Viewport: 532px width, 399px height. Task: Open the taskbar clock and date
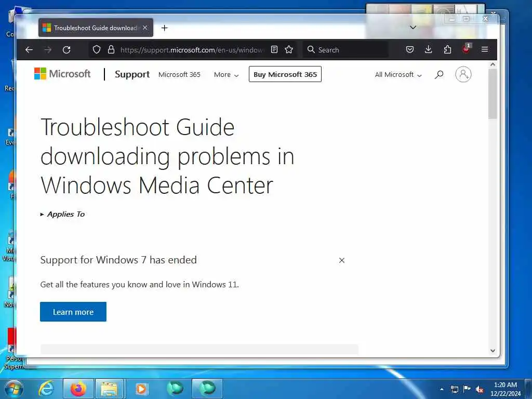click(x=506, y=389)
